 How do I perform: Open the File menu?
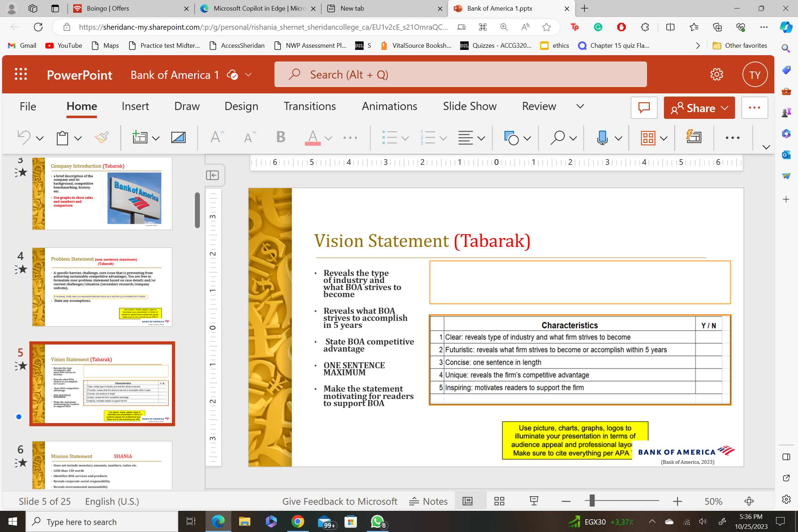click(28, 106)
